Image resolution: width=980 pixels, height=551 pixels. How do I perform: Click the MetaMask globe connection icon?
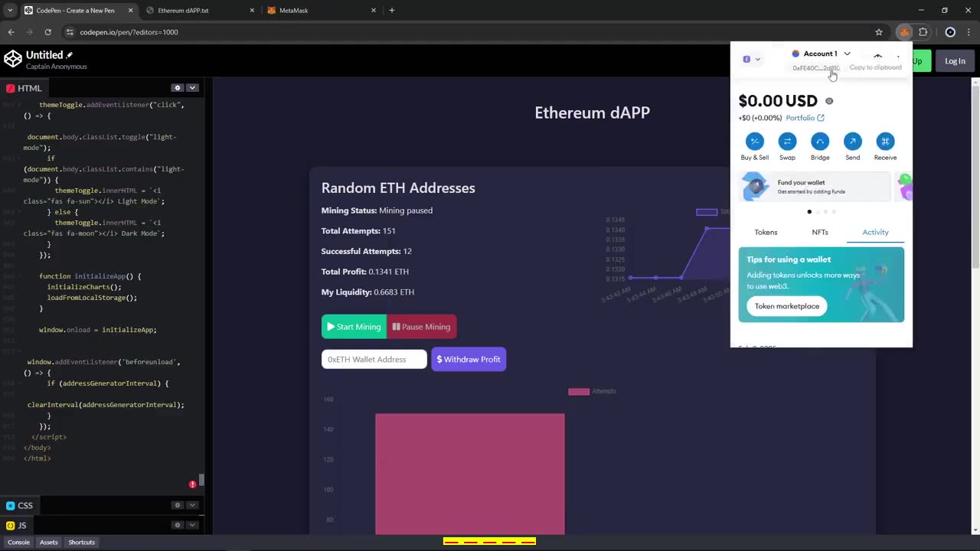878,57
